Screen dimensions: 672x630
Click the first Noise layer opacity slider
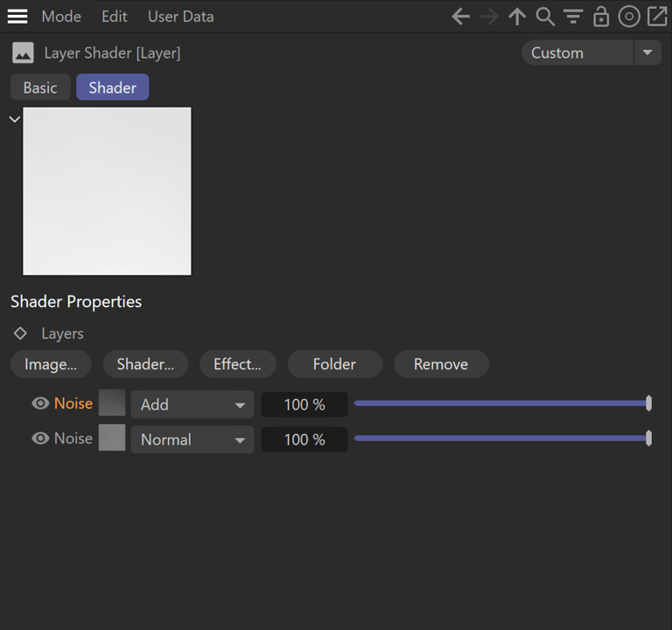[500, 403]
